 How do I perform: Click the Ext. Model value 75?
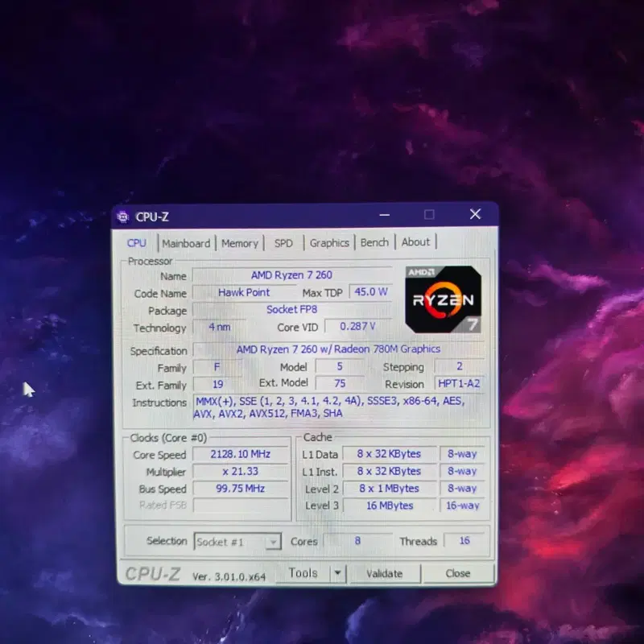340,383
